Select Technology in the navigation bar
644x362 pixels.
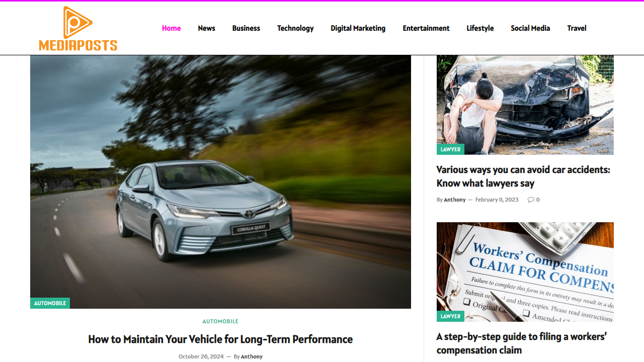(x=295, y=28)
